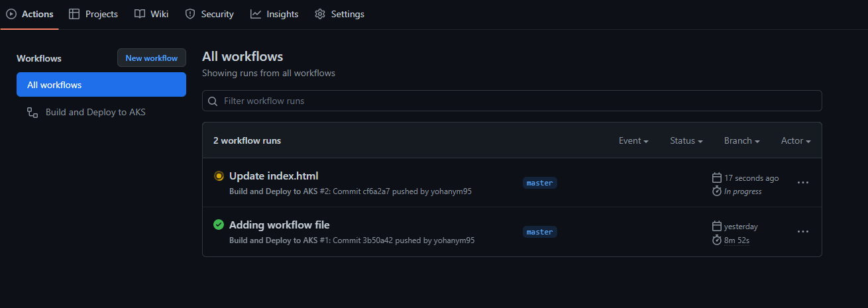868x308 pixels.
Task: Click the search magnifier icon in filter box
Action: [x=213, y=101]
